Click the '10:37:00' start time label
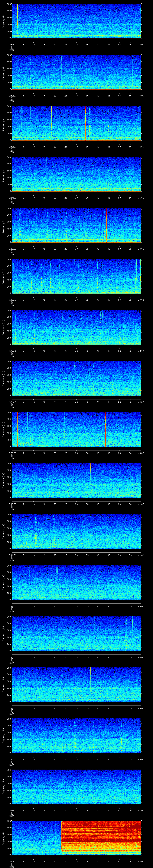 [x=12, y=351]
